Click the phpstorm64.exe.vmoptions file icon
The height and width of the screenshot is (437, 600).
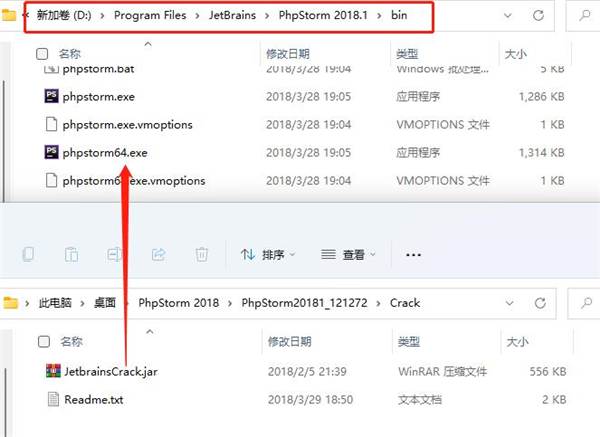51,180
